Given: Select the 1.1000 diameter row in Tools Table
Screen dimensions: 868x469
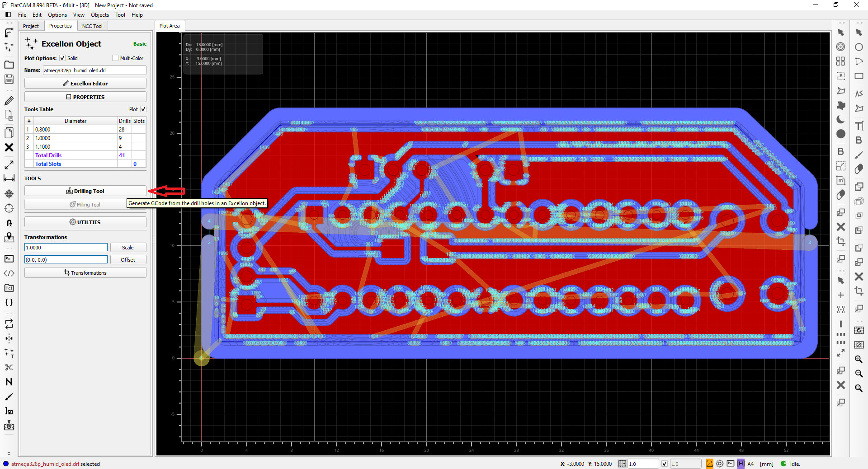Looking at the screenshot, I should [x=85, y=146].
